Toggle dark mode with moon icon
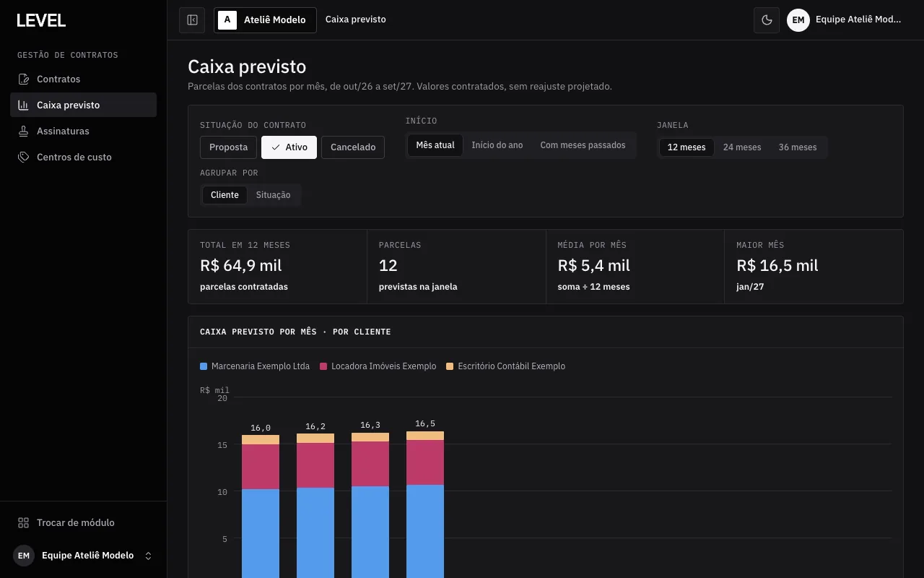Image resolution: width=924 pixels, height=578 pixels. 766,20
